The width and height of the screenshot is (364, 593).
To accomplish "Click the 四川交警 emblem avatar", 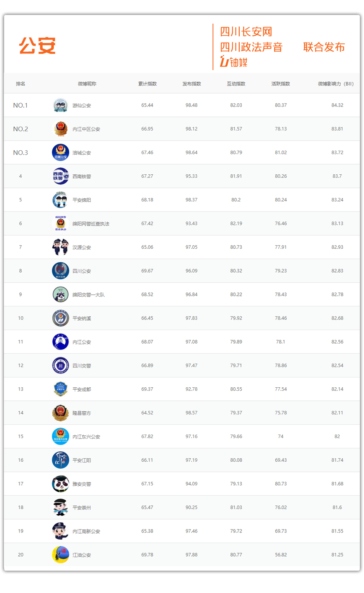I will click(60, 366).
